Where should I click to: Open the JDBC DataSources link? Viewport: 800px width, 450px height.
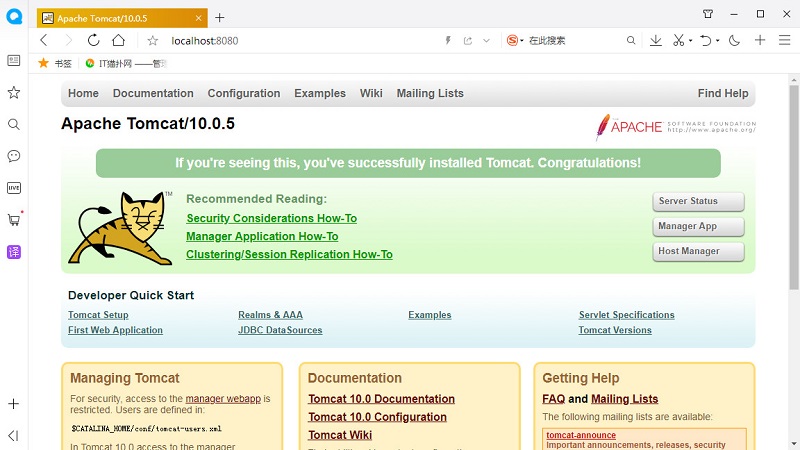point(280,330)
